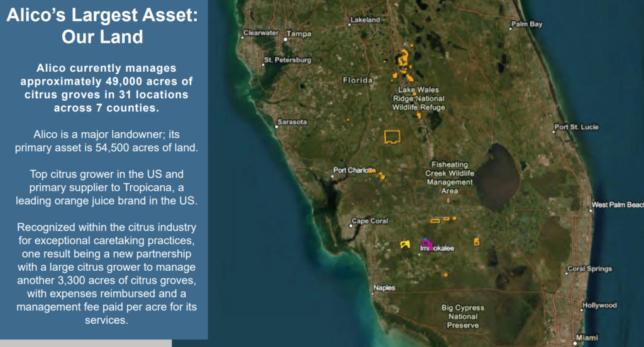Click the Lakeland city marker dot
Screen dimensions: 644x347
(x=350, y=25)
